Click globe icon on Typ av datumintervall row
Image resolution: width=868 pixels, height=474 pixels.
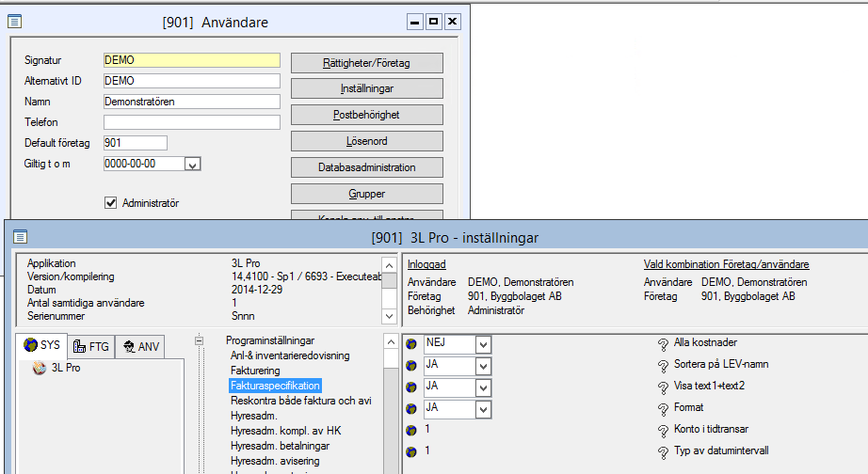tap(410, 451)
